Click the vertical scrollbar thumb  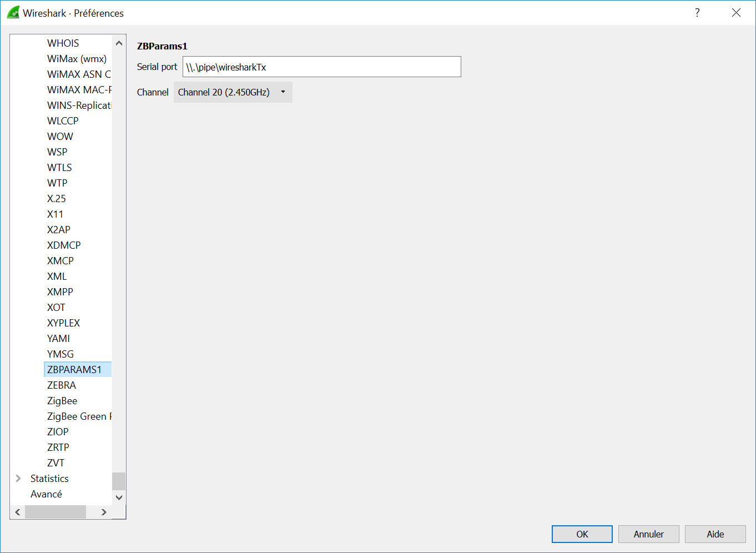pos(119,481)
